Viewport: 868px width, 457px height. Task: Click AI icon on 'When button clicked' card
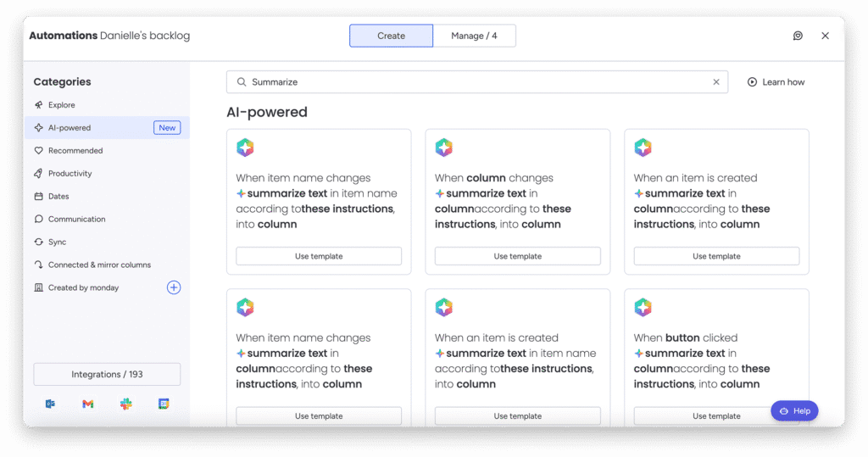(x=643, y=308)
